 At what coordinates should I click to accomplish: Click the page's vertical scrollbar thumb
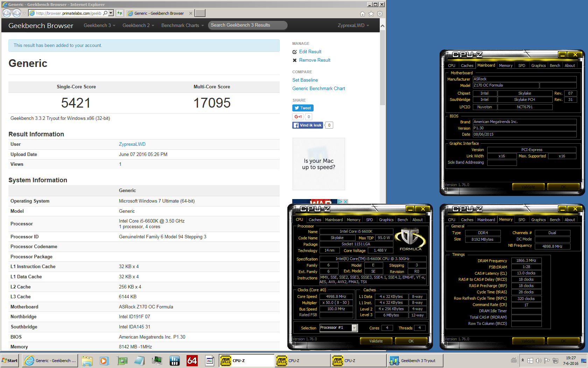383,67
